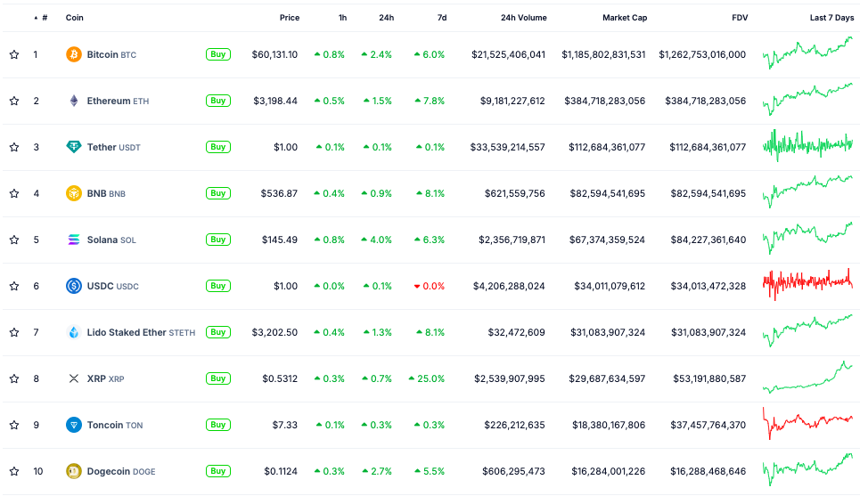Open the Lido Staked Ether coin link
Viewport: 868px width, 496px height.
[127, 332]
